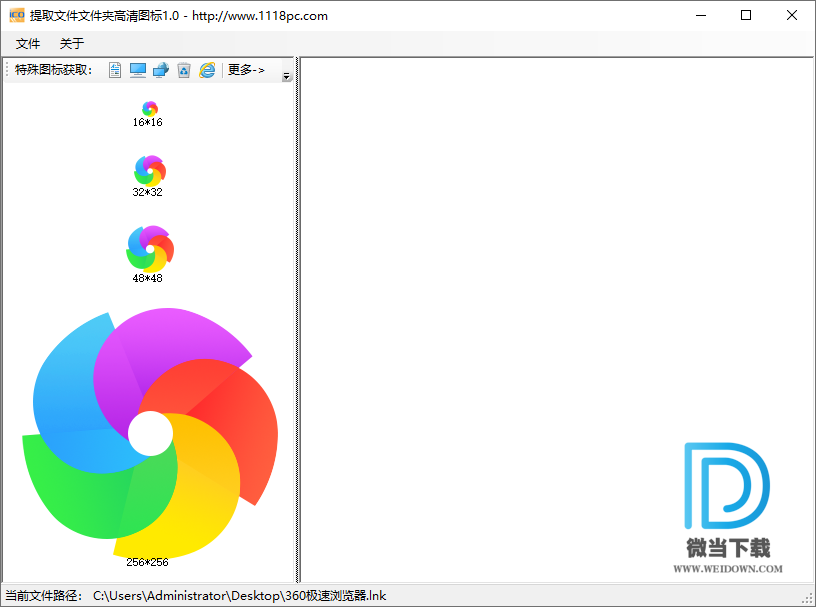Click the 当前文件路径 status bar text
This screenshot has height=607, width=816.
[x=44, y=596]
